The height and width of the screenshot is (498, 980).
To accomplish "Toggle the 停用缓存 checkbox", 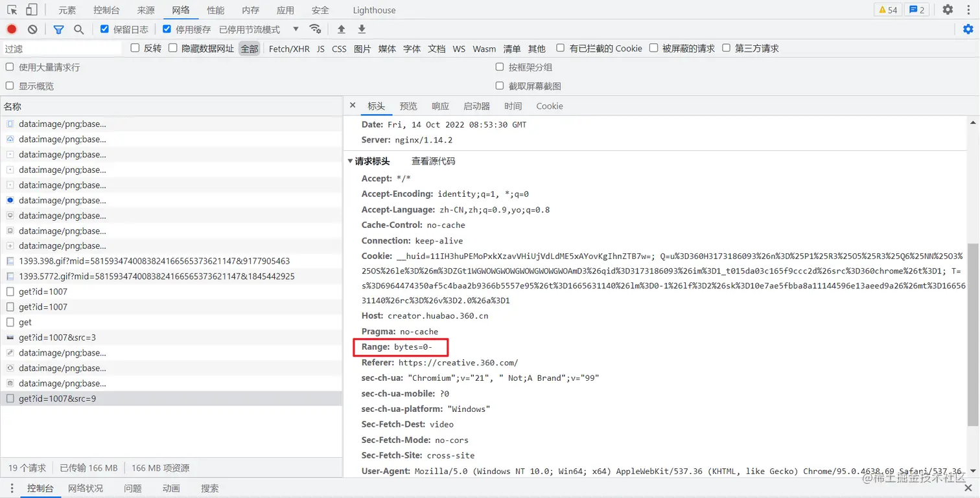I will (x=167, y=28).
